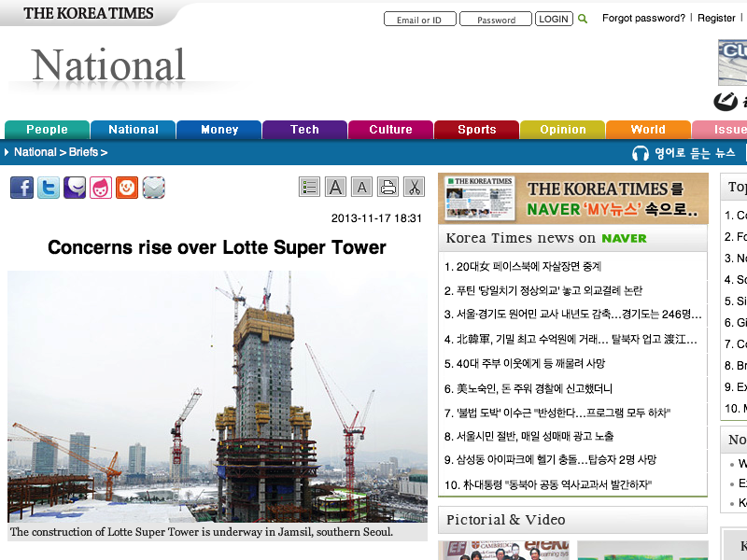Click the scissors scrap icon
This screenshot has height=560, width=747.
[414, 188]
